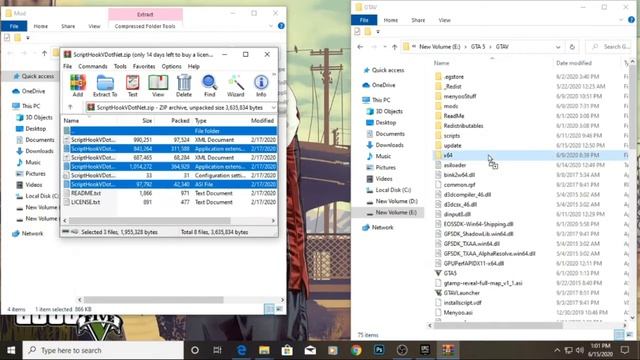
Task: Click WinRAR Extract To icon
Action: pos(105,86)
